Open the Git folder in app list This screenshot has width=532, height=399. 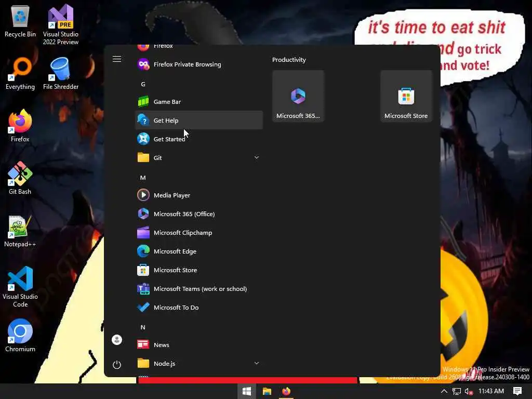click(x=199, y=158)
